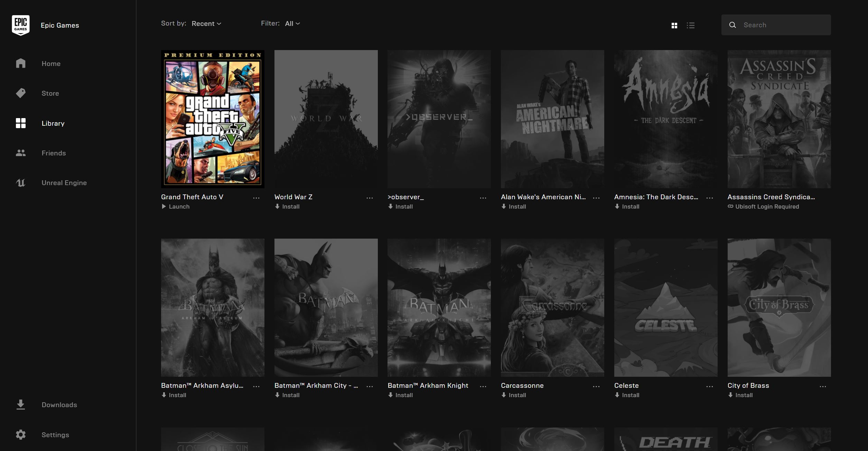
Task: Open options menu for Celeste
Action: [x=710, y=386]
